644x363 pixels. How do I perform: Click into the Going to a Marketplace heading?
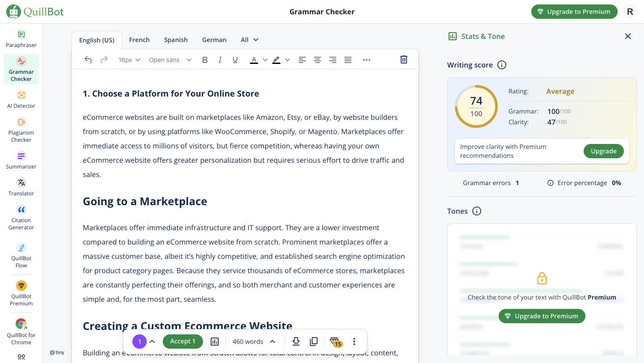145,202
